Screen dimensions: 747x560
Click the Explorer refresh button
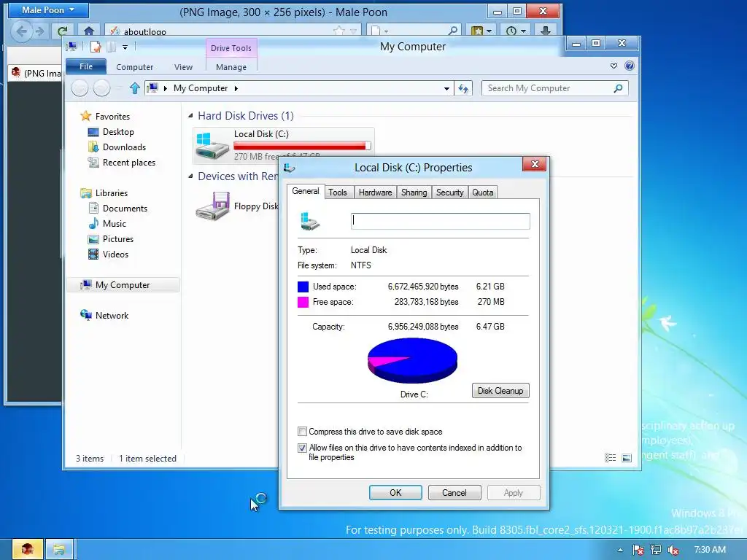[x=463, y=88]
